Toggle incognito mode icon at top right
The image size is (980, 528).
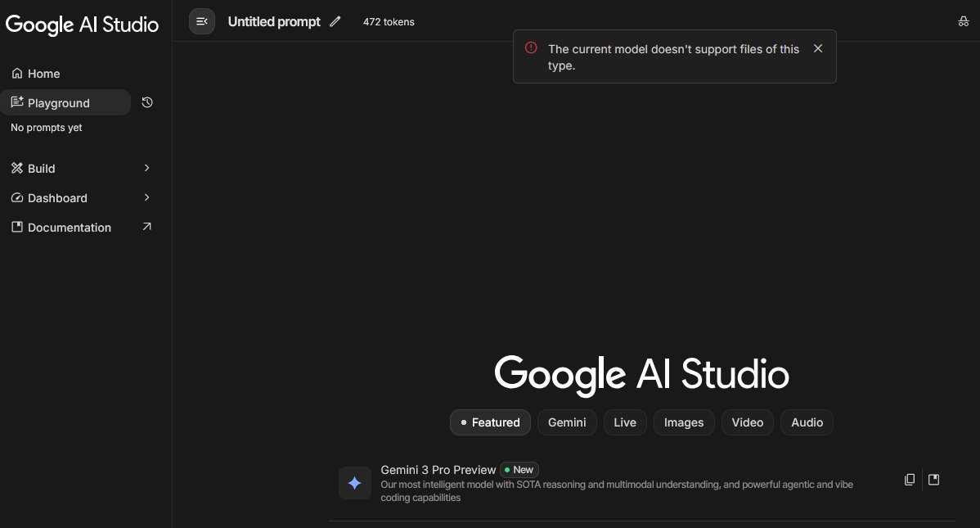point(963,21)
